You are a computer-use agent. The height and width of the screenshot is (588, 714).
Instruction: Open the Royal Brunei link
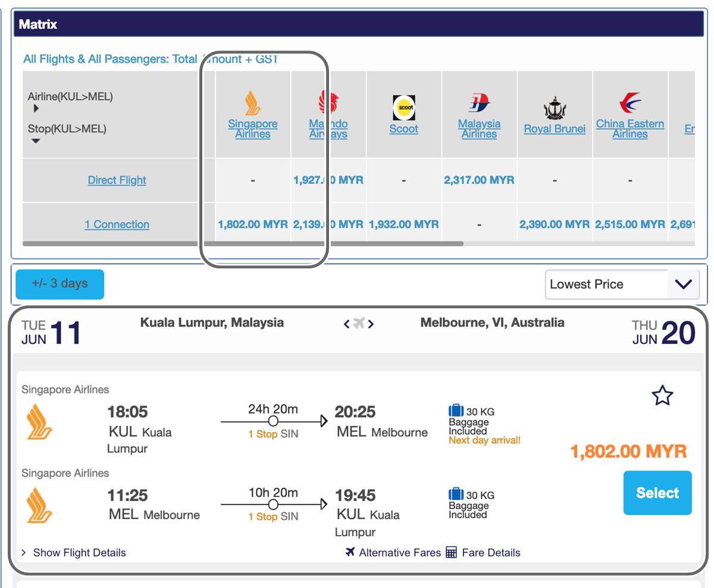click(x=555, y=129)
